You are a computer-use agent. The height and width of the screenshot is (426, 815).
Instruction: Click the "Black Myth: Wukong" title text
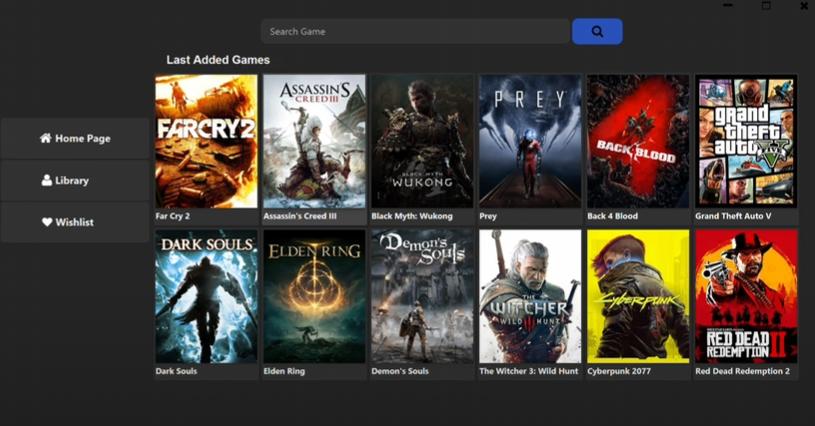(x=412, y=216)
